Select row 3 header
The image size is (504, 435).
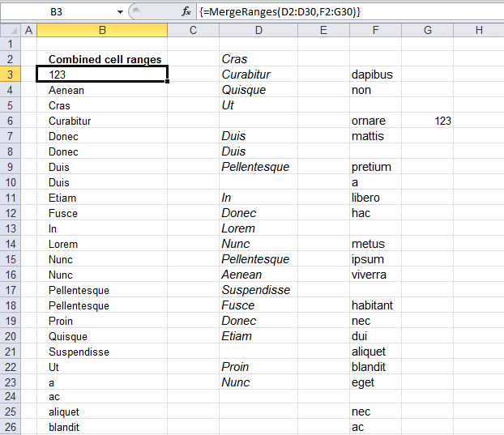click(11, 75)
